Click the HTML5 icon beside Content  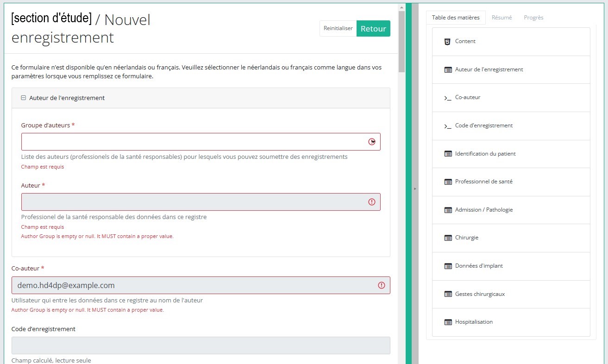pos(447,42)
